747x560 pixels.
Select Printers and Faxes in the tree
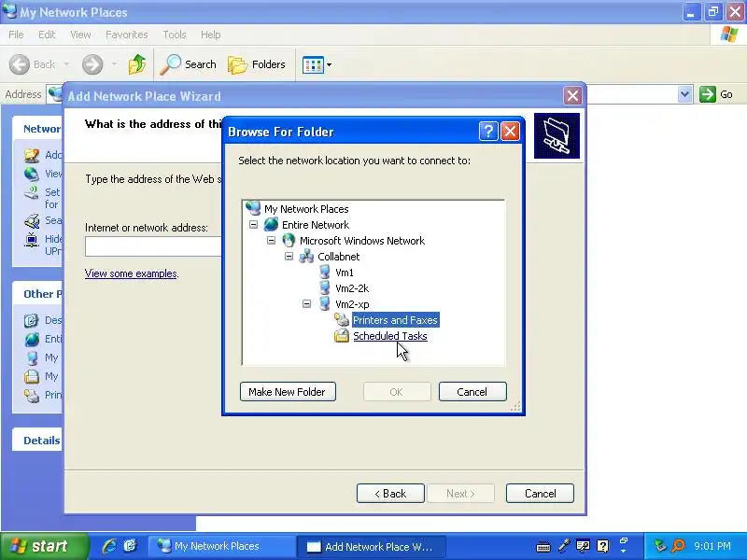click(x=395, y=320)
